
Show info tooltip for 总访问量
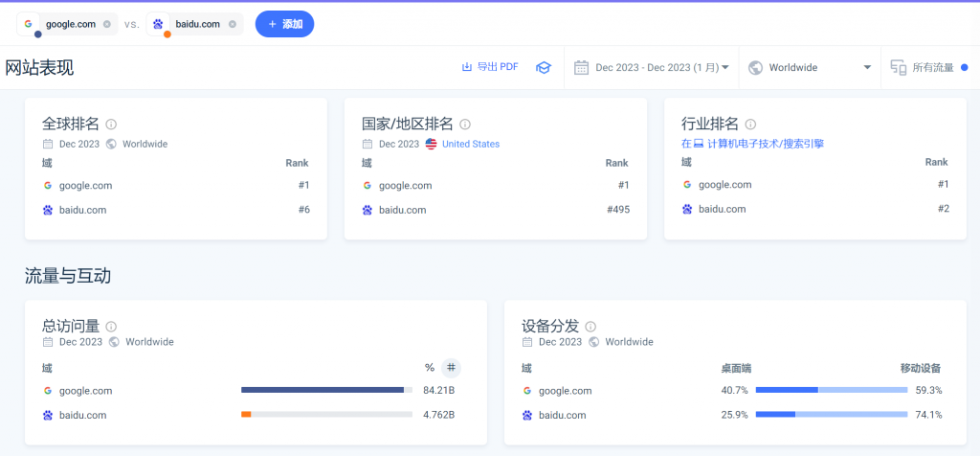[111, 326]
